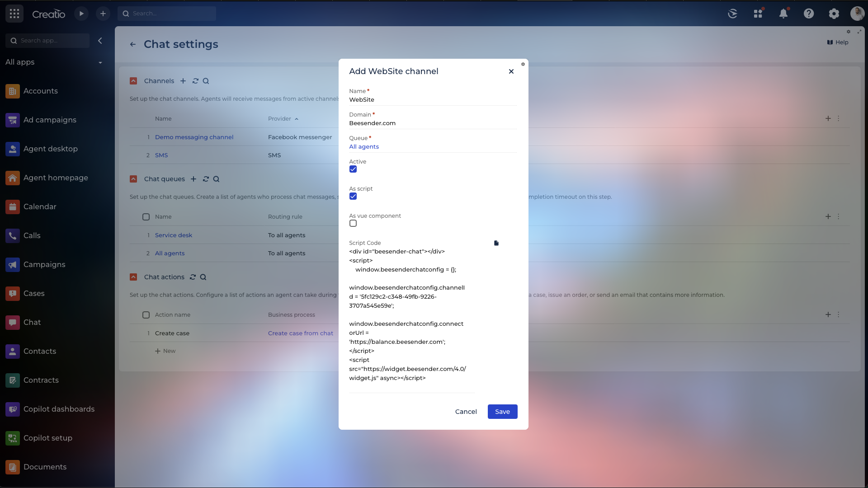This screenshot has width=868, height=488.
Task: Close the Add WebSite channel dialog
Action: (511, 71)
